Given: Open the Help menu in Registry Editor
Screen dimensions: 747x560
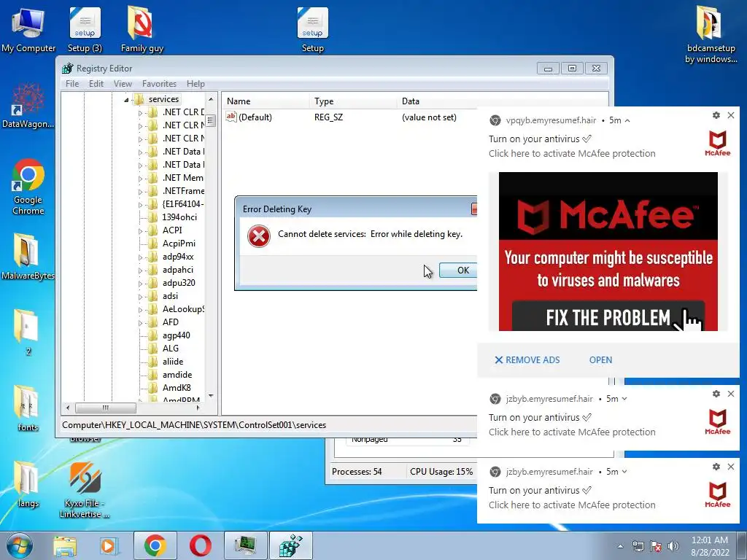Looking at the screenshot, I should coord(196,84).
